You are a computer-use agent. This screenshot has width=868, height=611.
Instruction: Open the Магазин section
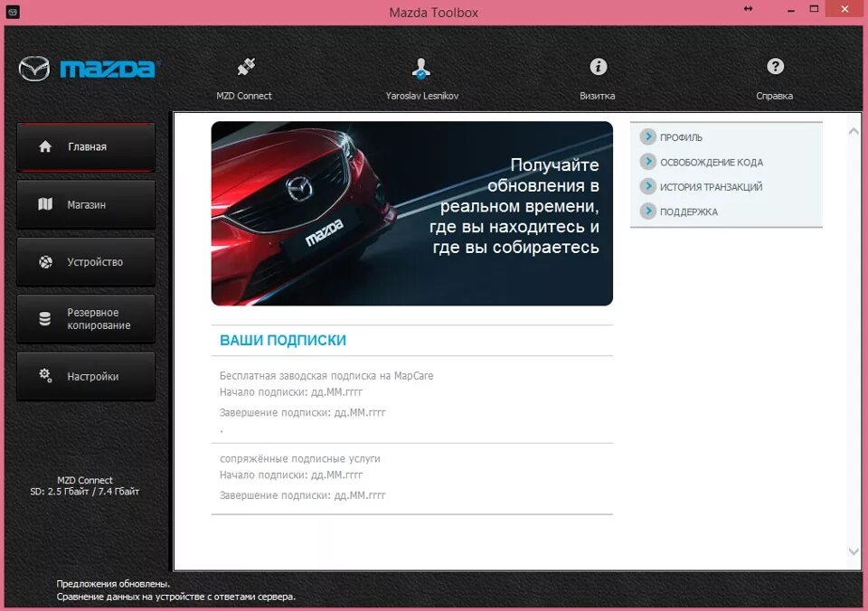tap(86, 205)
